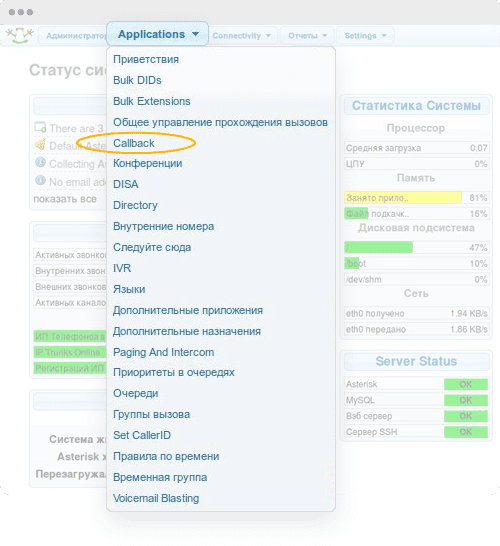Viewport: 500px width, 546px height.
Task: Choose the Очереди menu item
Action: click(136, 393)
